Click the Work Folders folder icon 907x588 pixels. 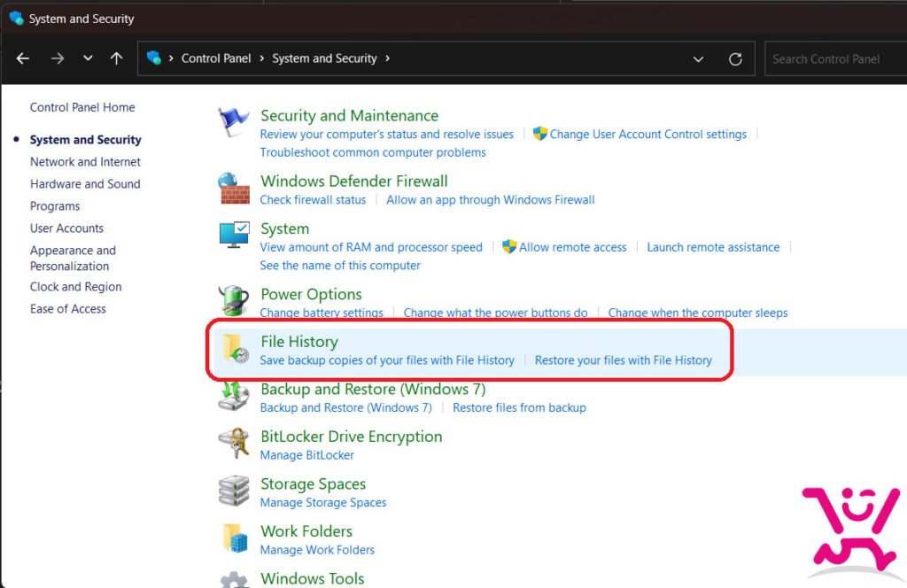point(236,538)
